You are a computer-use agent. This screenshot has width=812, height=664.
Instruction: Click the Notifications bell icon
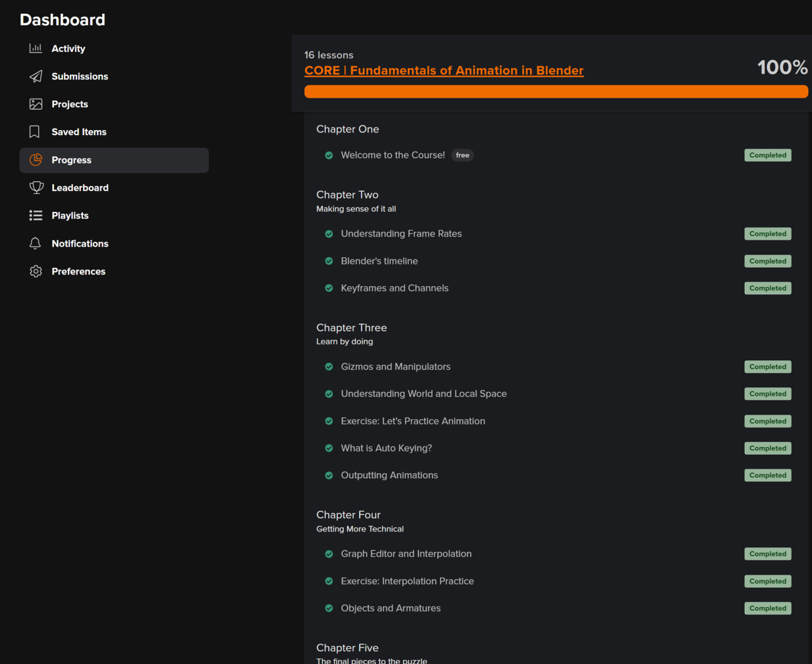36,244
